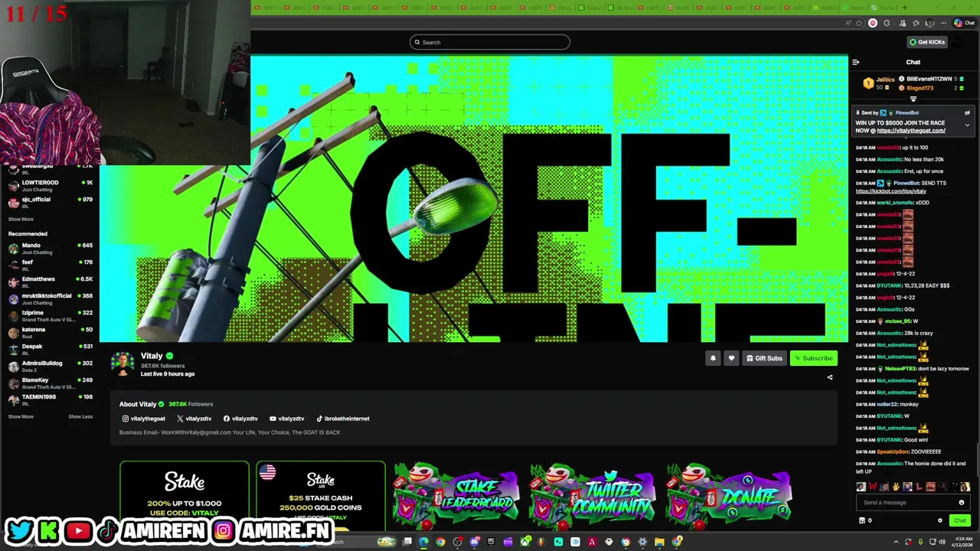
Task: Select TAEMIN1998 channel in sidebar
Action: tap(50, 400)
